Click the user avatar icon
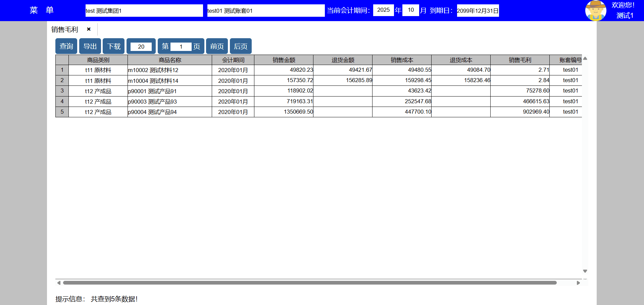Screen dimensions: 644x305 (595, 10)
